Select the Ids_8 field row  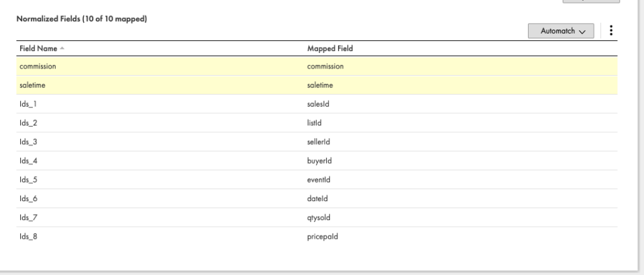(x=317, y=236)
